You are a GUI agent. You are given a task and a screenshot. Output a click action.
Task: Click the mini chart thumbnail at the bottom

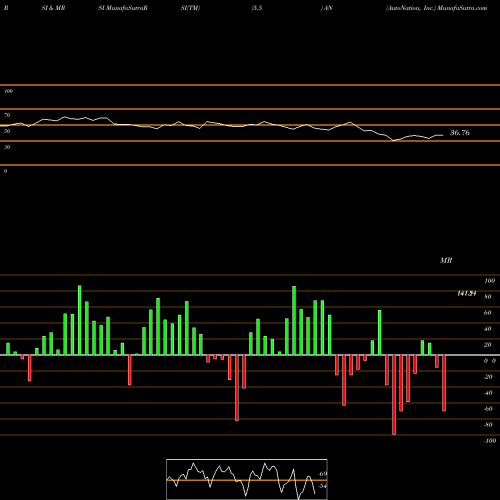pos(247,479)
